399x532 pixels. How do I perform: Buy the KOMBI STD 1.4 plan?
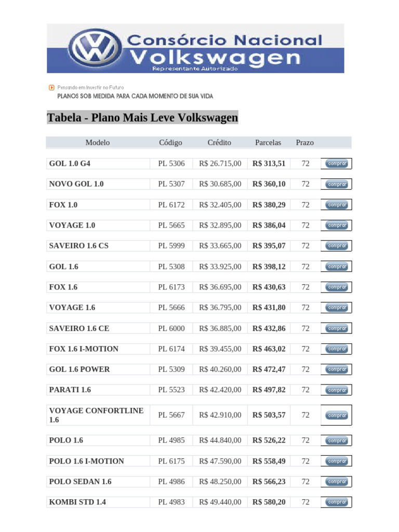[337, 502]
